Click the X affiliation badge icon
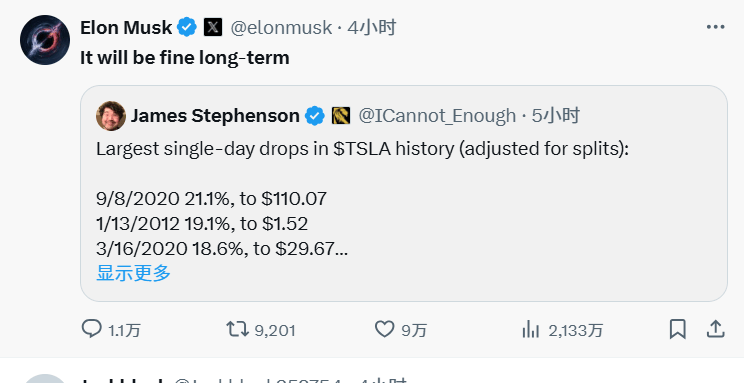Screen dimensions: 744x383 click(213, 28)
